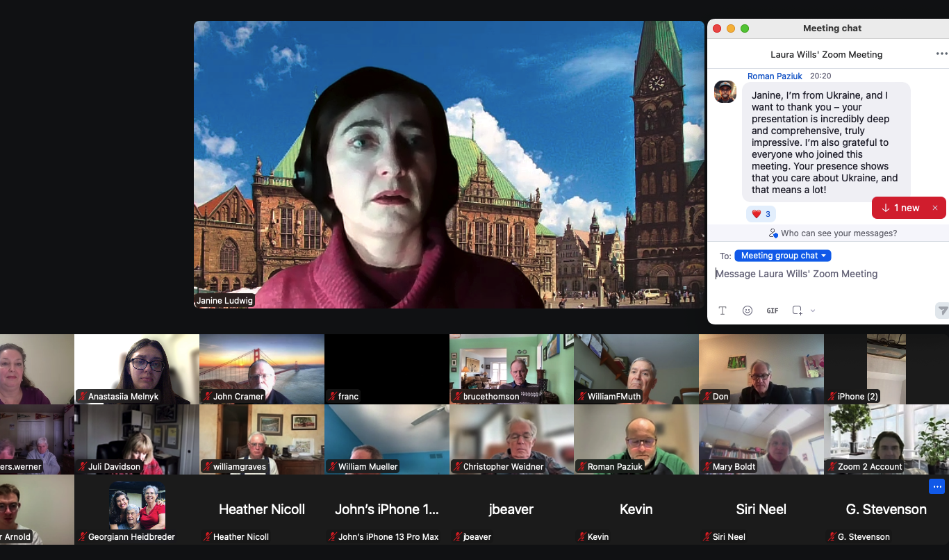
Task: Open the 'Meeting group chat' recipient dropdown
Action: (x=783, y=256)
